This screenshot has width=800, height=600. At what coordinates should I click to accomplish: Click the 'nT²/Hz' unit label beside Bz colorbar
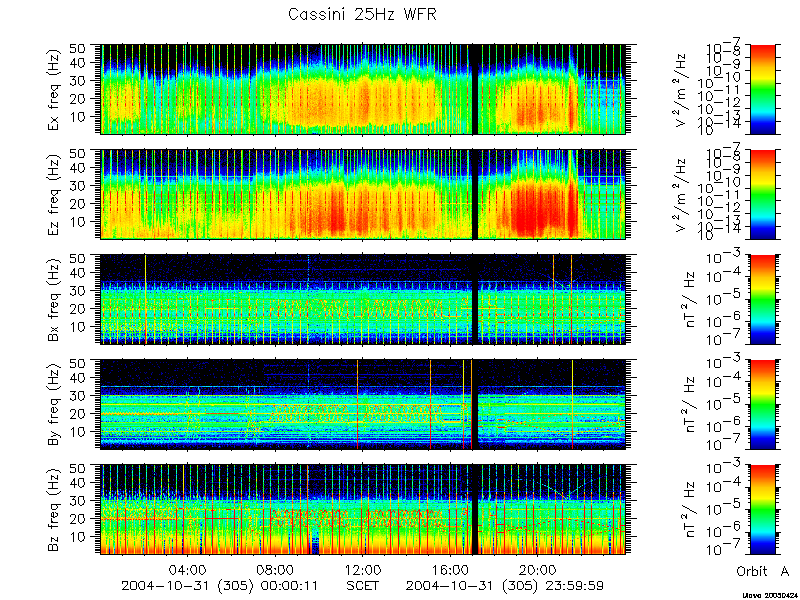[x=688, y=509]
